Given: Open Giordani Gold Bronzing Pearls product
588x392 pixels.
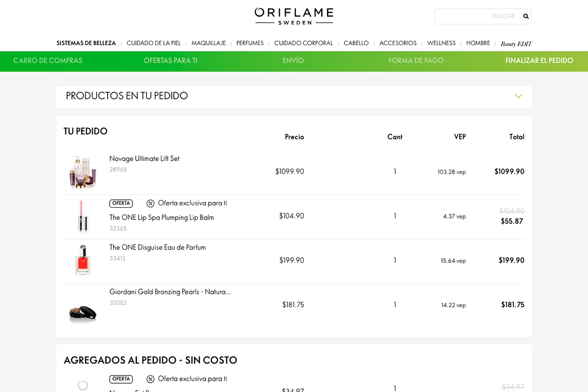Looking at the screenshot, I should [170, 292].
